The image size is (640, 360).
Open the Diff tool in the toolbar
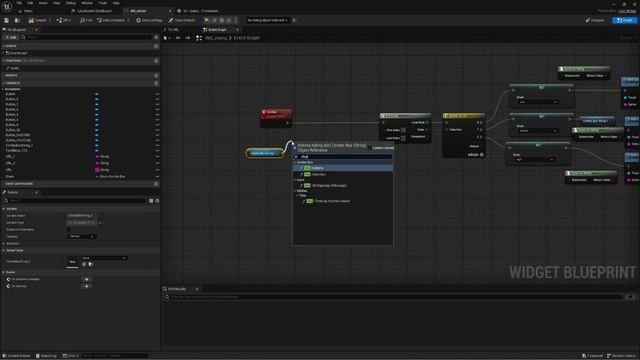click(x=63, y=20)
